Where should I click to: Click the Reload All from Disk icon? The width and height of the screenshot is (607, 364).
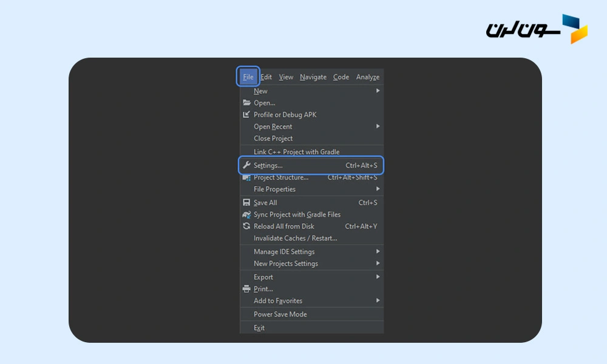coord(246,226)
